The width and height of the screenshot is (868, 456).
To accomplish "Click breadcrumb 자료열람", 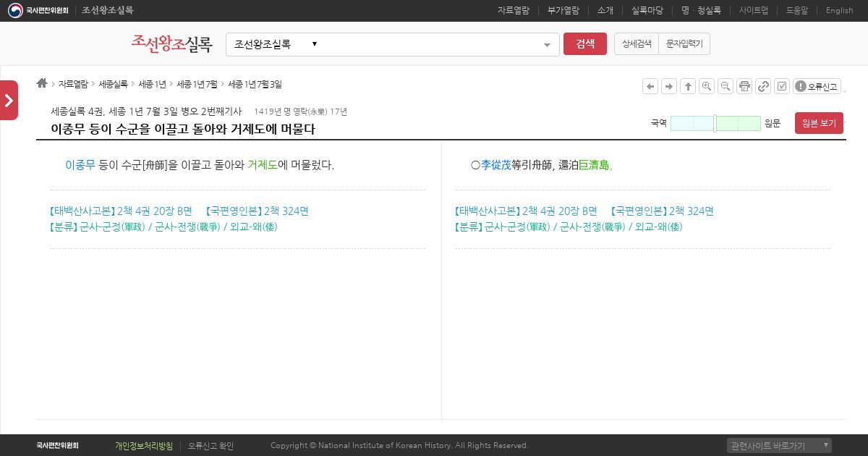I will tap(73, 84).
